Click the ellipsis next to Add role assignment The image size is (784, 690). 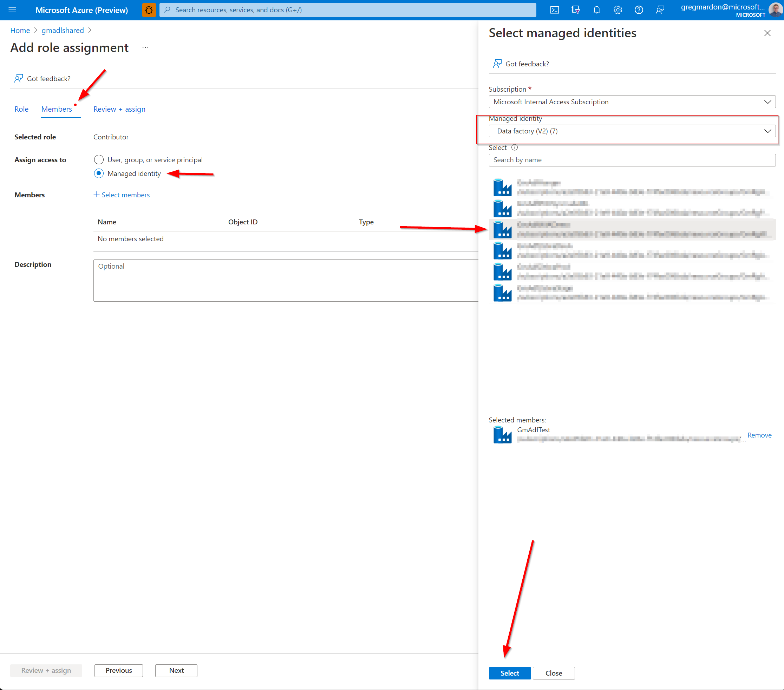pos(145,48)
